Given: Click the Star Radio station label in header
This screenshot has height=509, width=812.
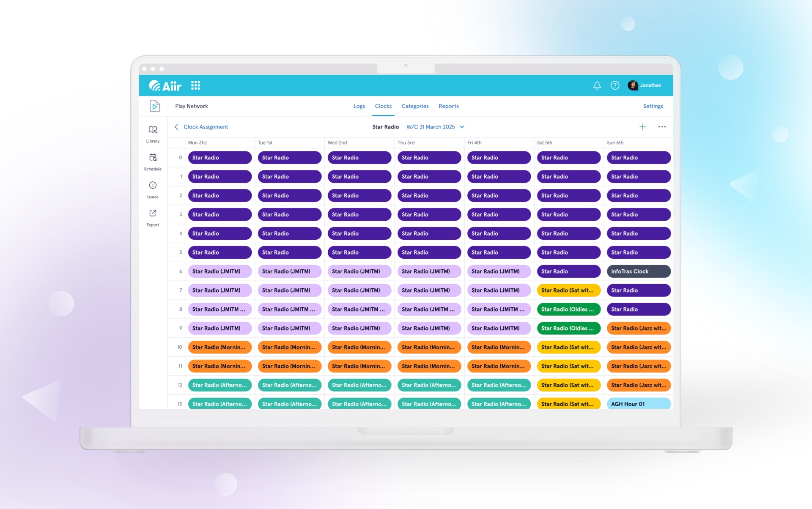Looking at the screenshot, I should click(x=385, y=127).
